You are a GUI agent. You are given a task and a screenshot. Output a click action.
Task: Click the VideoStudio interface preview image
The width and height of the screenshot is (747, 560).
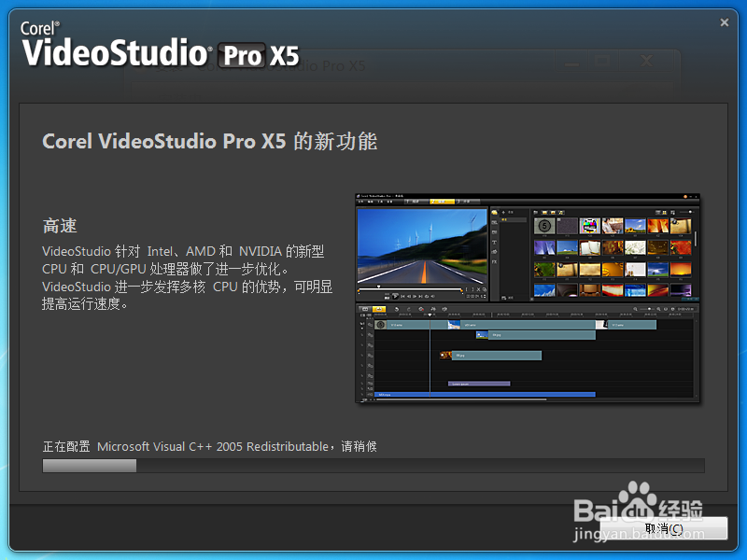[x=528, y=298]
